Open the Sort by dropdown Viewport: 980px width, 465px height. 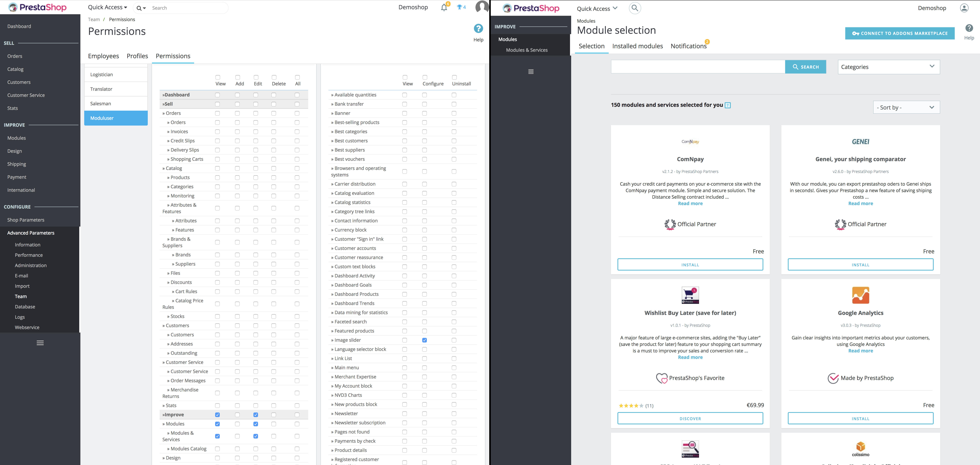[x=906, y=108]
